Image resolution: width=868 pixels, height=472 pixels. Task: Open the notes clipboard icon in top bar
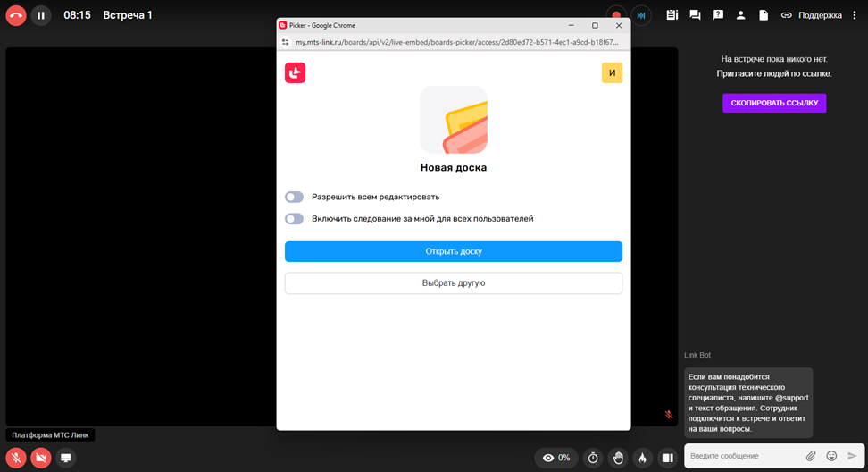(672, 15)
